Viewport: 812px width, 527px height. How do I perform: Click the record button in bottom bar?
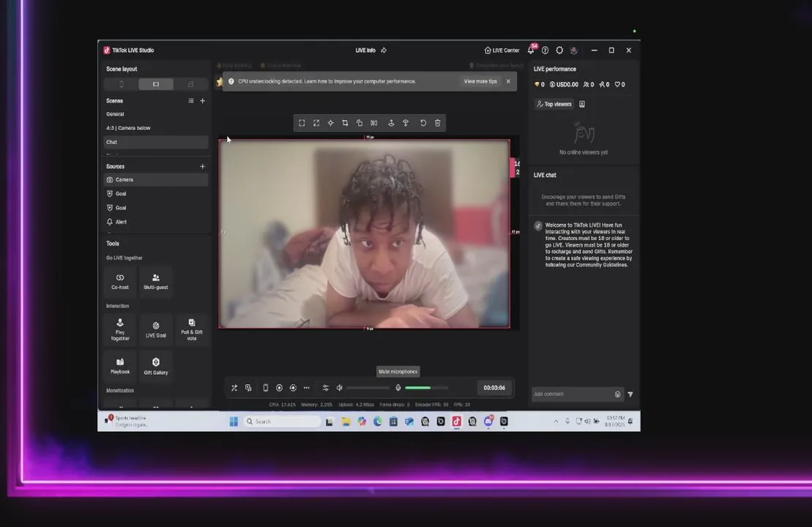coord(279,388)
